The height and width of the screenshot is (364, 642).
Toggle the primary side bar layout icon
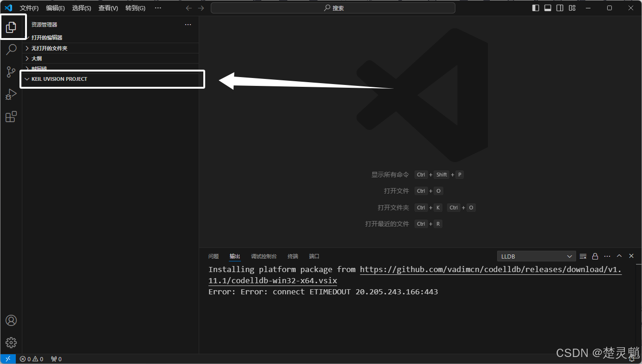[x=536, y=8]
